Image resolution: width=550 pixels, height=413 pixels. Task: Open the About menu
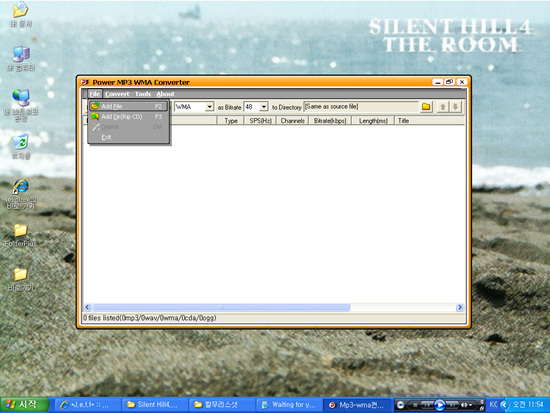click(x=165, y=94)
